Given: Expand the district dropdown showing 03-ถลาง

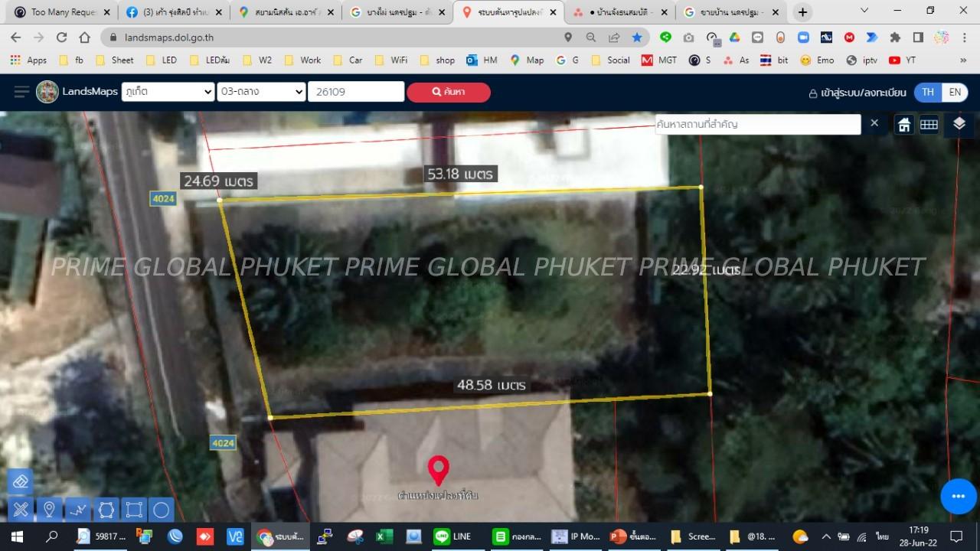Looking at the screenshot, I should (261, 92).
